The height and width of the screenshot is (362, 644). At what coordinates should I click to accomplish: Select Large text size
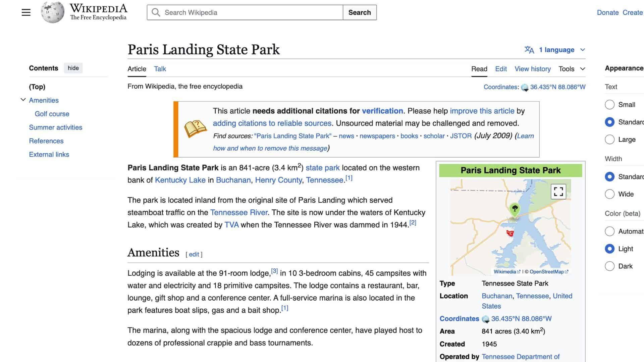tap(609, 140)
